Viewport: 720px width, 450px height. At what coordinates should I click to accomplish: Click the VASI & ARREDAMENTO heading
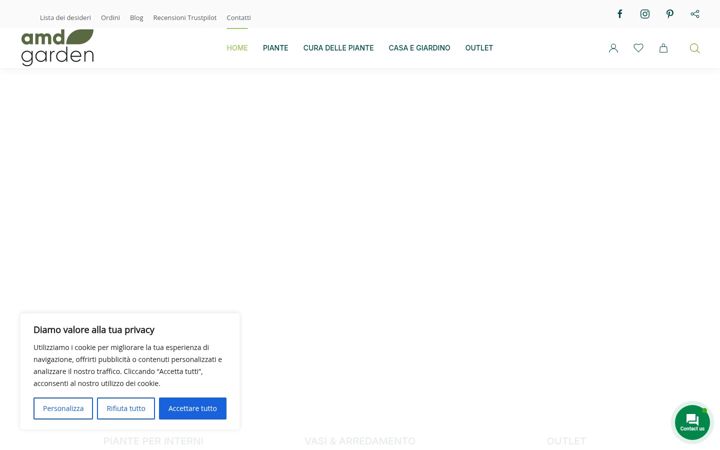[360, 441]
